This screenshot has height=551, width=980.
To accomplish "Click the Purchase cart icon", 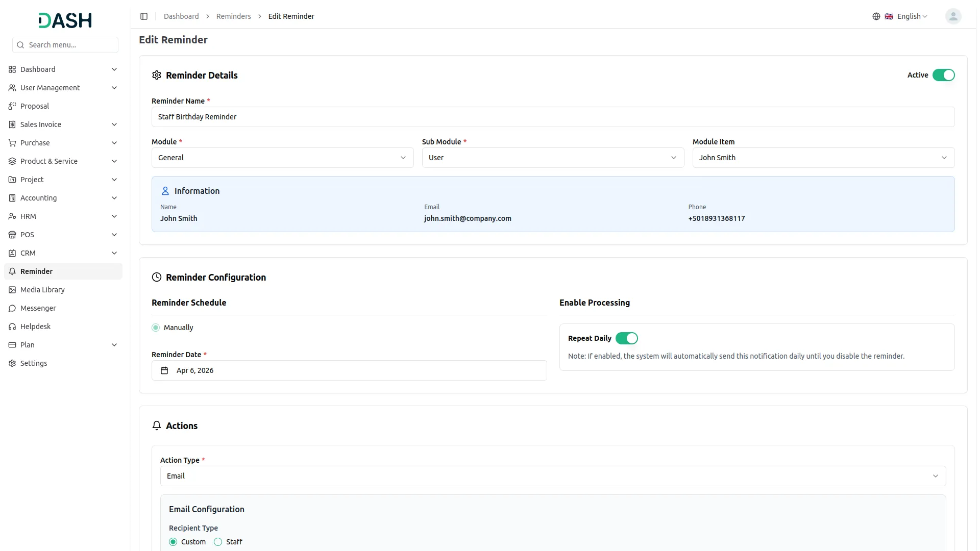I will (12, 143).
